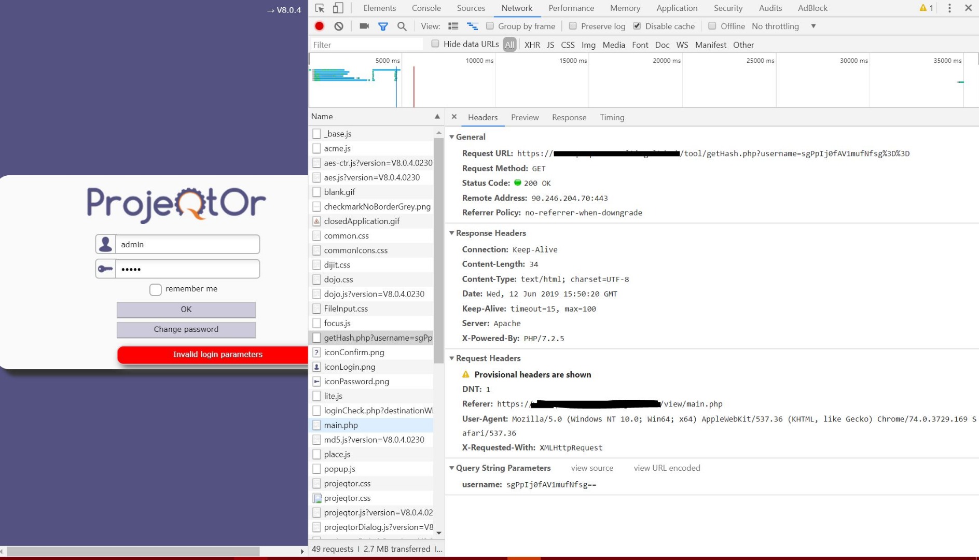Toggle the device toolbar icon
Image resolution: width=979 pixels, height=560 pixels.
[338, 8]
